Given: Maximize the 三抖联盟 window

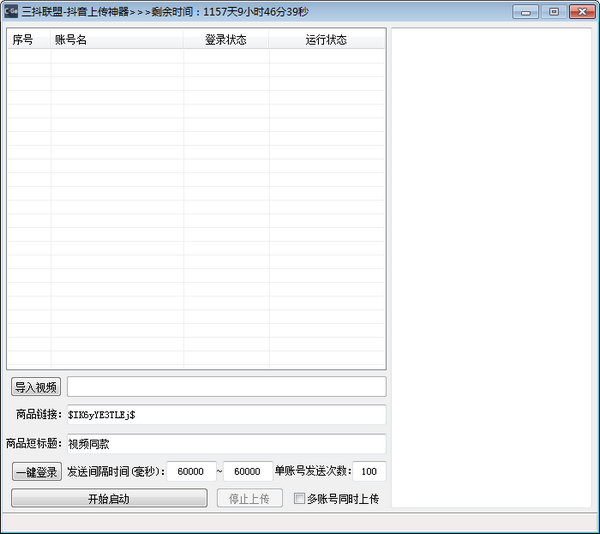Looking at the screenshot, I should [553, 12].
